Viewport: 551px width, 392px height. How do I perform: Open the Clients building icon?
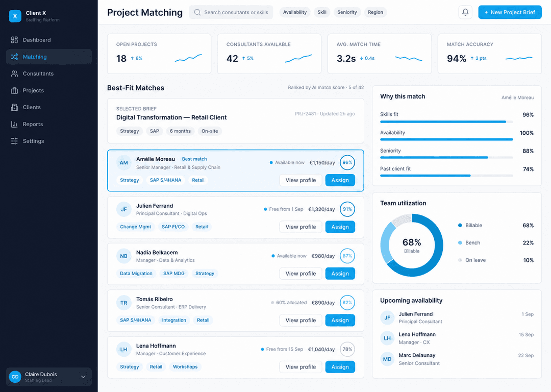pyautogui.click(x=14, y=108)
